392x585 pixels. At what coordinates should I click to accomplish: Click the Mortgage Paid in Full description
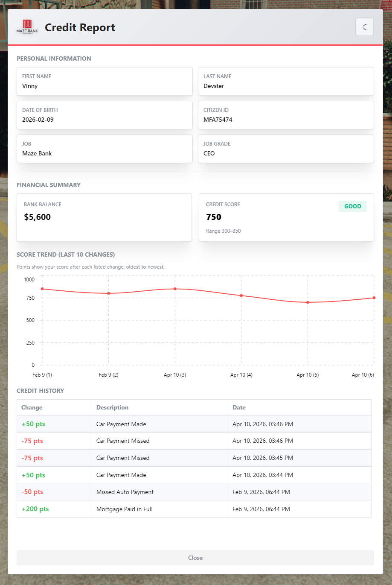click(x=125, y=509)
